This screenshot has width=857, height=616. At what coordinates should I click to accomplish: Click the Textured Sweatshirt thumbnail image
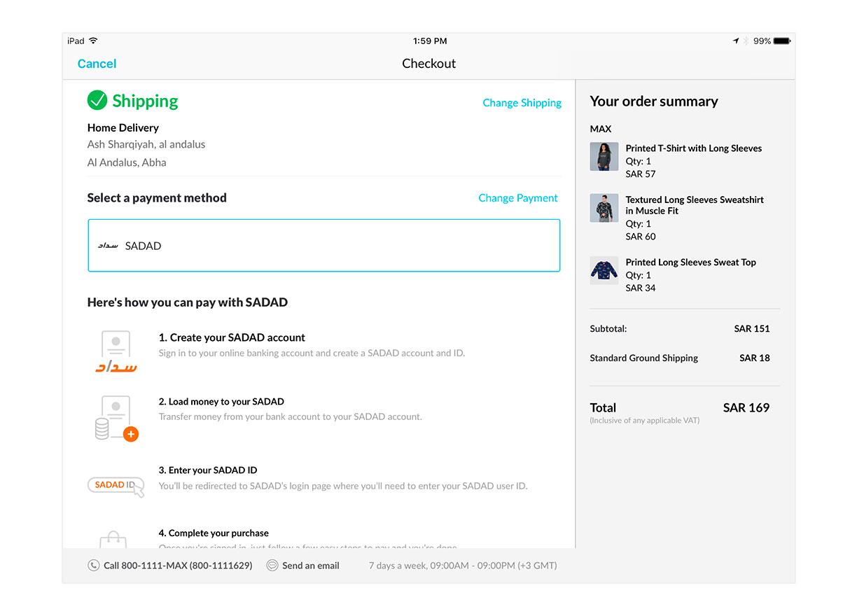coord(604,208)
